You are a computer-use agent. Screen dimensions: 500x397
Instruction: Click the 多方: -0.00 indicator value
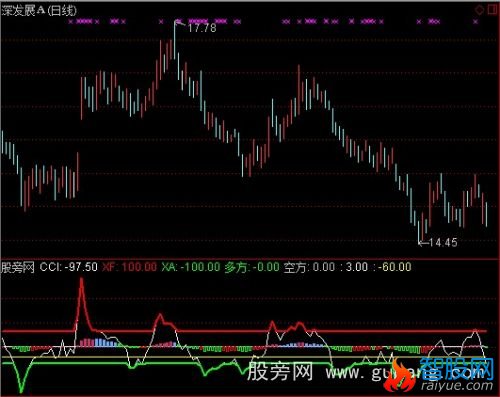(252, 267)
